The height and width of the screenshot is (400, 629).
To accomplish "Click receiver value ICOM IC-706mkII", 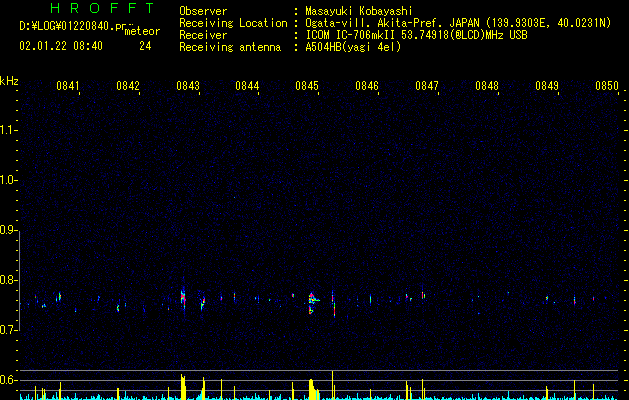I will 352,35.
